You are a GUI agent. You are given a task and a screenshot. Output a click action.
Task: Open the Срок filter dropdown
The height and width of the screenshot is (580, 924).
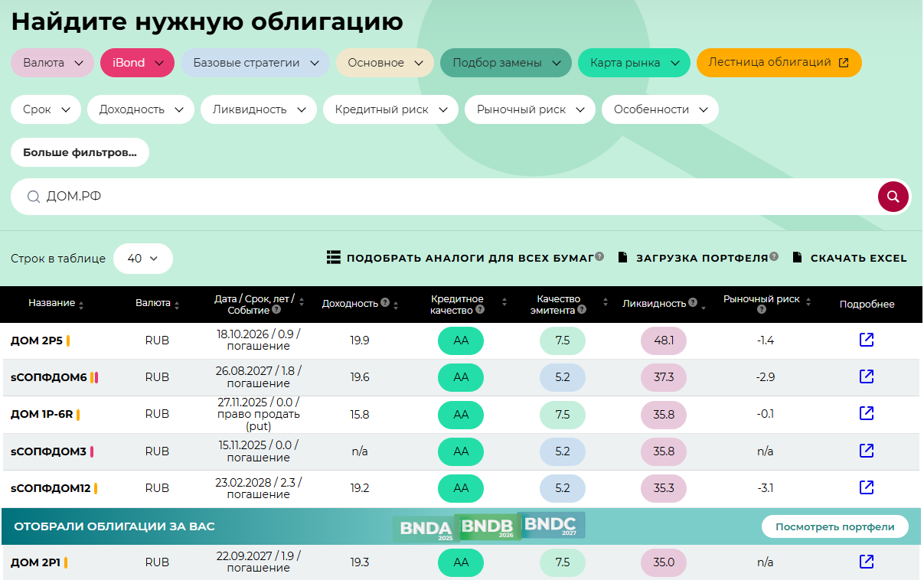pyautogui.click(x=45, y=109)
